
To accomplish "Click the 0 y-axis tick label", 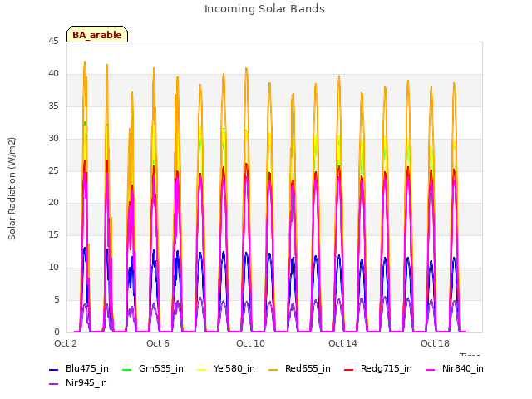I will [57, 332].
